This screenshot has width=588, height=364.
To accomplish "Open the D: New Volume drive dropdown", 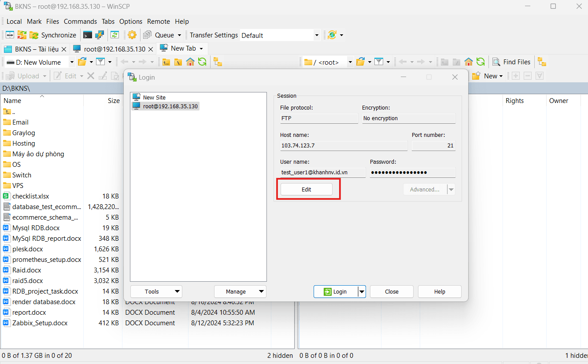I will pos(71,62).
